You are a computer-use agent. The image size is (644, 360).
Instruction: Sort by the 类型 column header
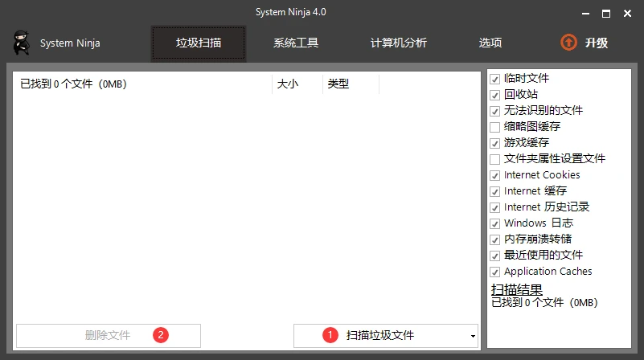coord(351,84)
